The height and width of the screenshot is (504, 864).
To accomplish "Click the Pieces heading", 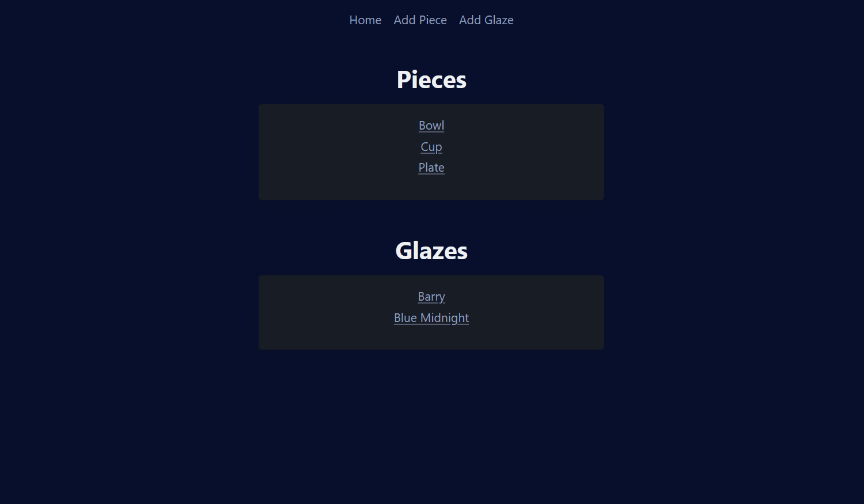I will tap(431, 79).
